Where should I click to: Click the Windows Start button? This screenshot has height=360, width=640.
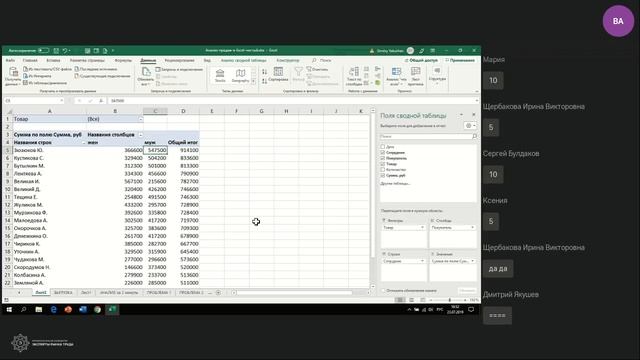coord(9,309)
